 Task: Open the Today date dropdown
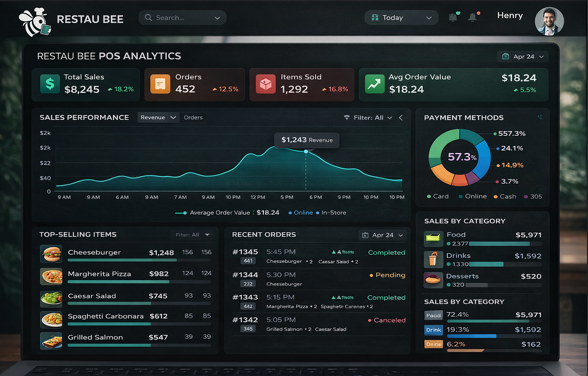[x=401, y=17]
